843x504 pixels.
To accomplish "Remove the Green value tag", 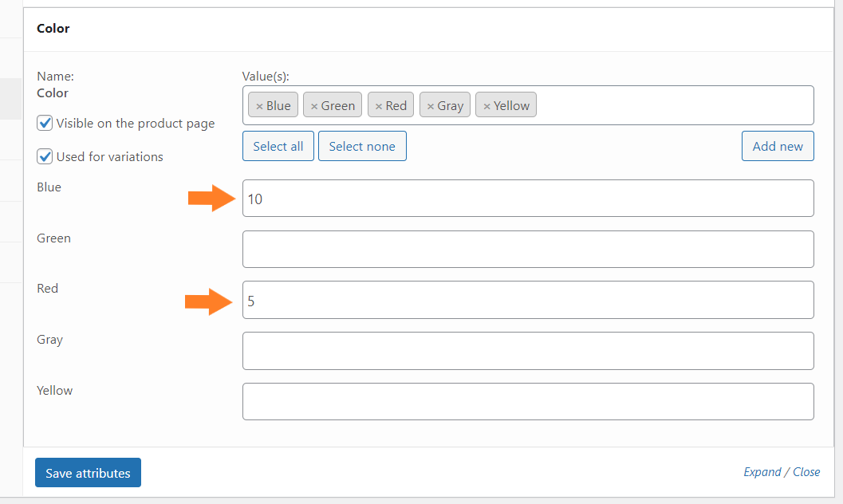I will [314, 106].
